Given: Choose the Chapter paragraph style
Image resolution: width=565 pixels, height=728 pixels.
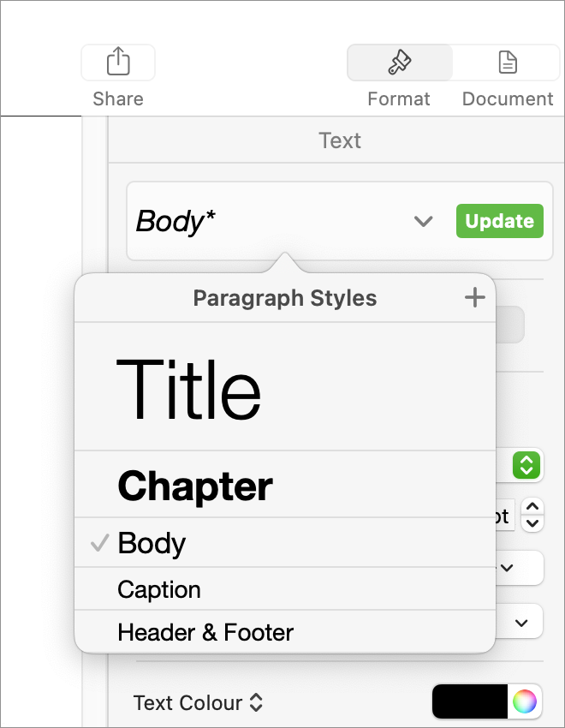Looking at the screenshot, I should (285, 484).
